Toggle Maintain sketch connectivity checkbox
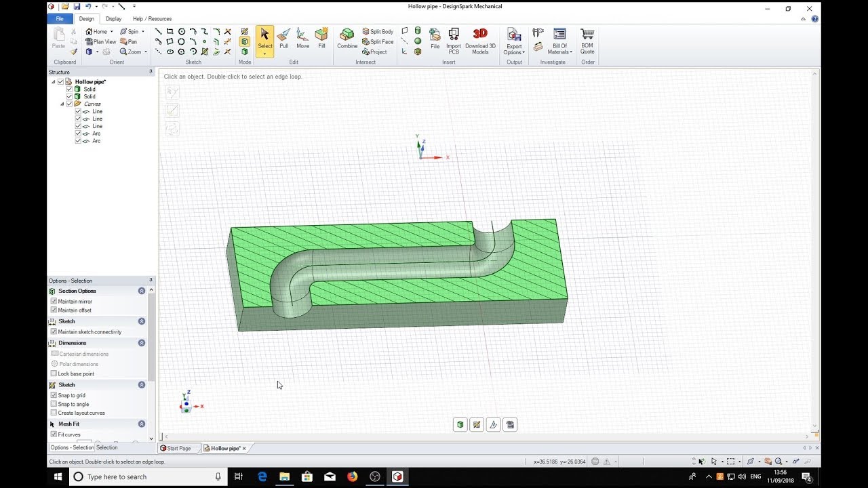 (54, 332)
